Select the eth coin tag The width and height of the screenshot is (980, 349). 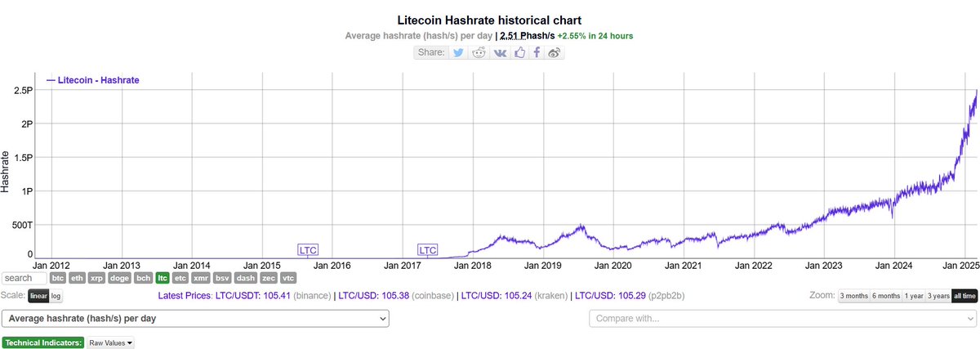[78, 278]
